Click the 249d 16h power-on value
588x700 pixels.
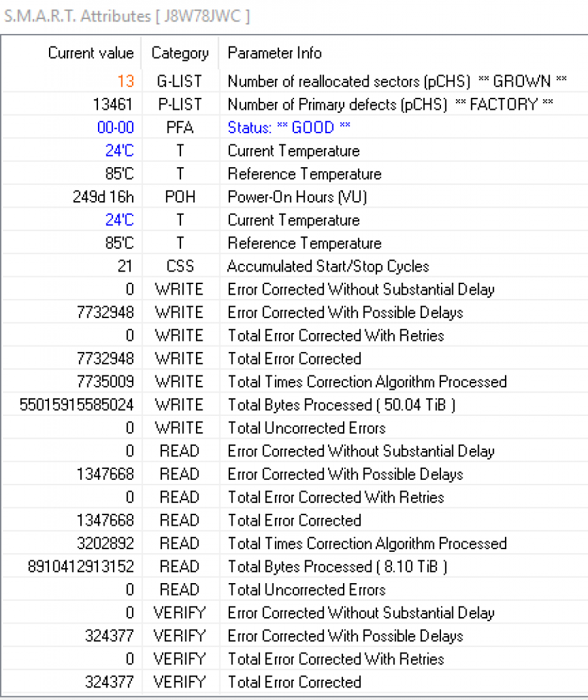(x=103, y=197)
